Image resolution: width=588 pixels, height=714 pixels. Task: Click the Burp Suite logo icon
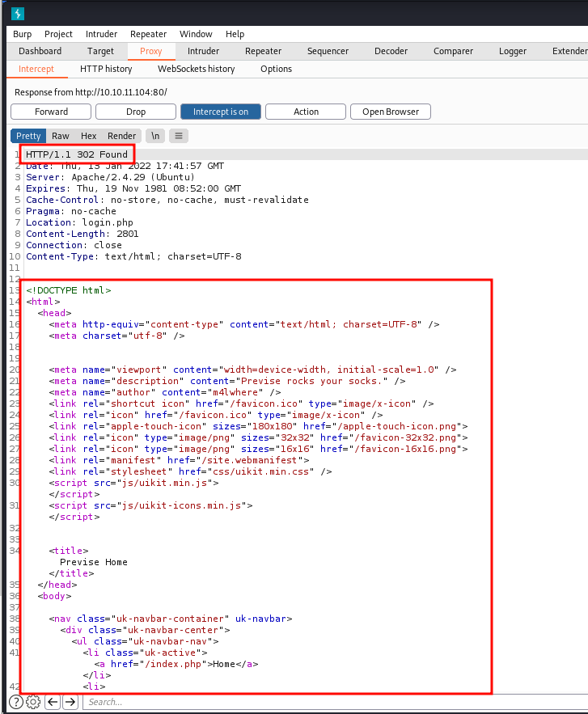coord(18,13)
